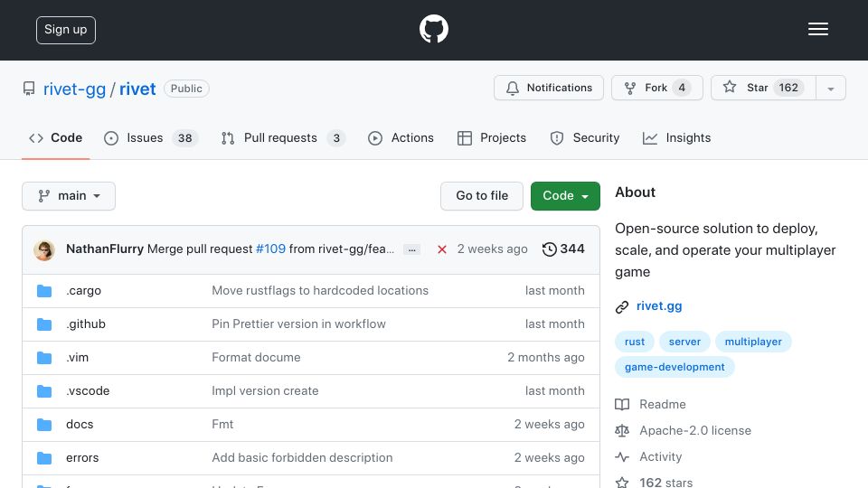Open 'Add basic forbidden description' commit
868x488 pixels.
(302, 458)
